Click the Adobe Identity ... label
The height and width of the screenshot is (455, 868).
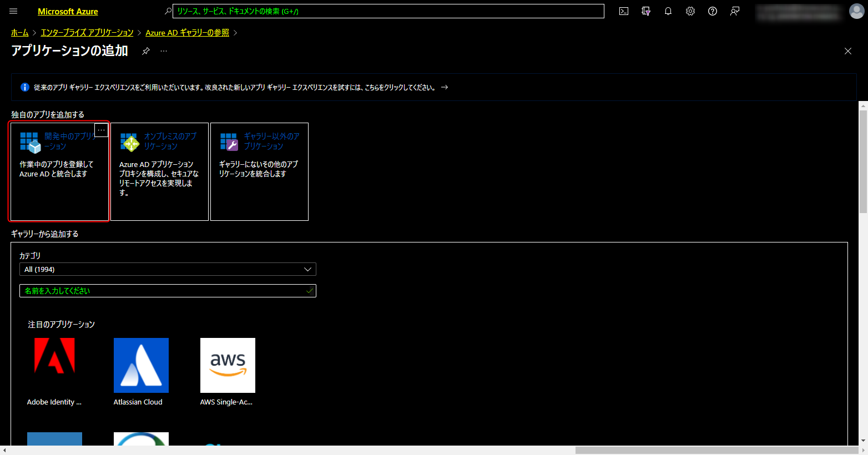pyautogui.click(x=54, y=402)
